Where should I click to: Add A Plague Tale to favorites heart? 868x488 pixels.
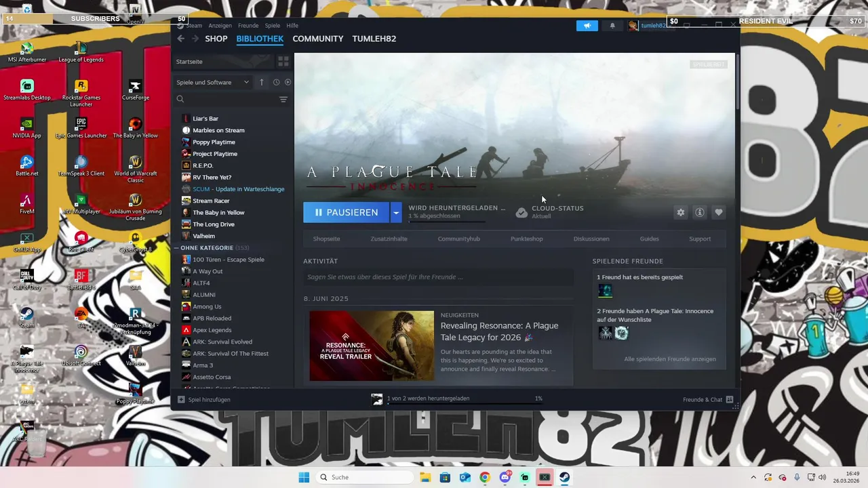tap(718, 213)
